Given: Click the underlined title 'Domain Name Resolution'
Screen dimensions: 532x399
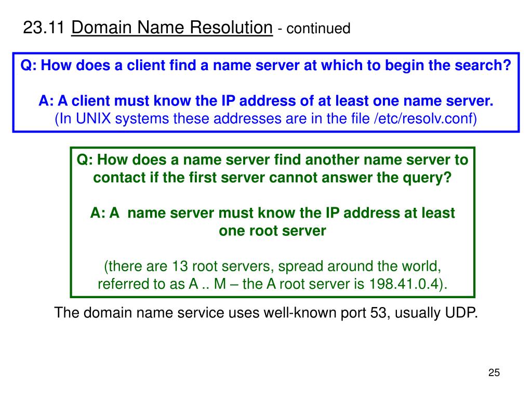Looking at the screenshot, I should click(x=171, y=28).
